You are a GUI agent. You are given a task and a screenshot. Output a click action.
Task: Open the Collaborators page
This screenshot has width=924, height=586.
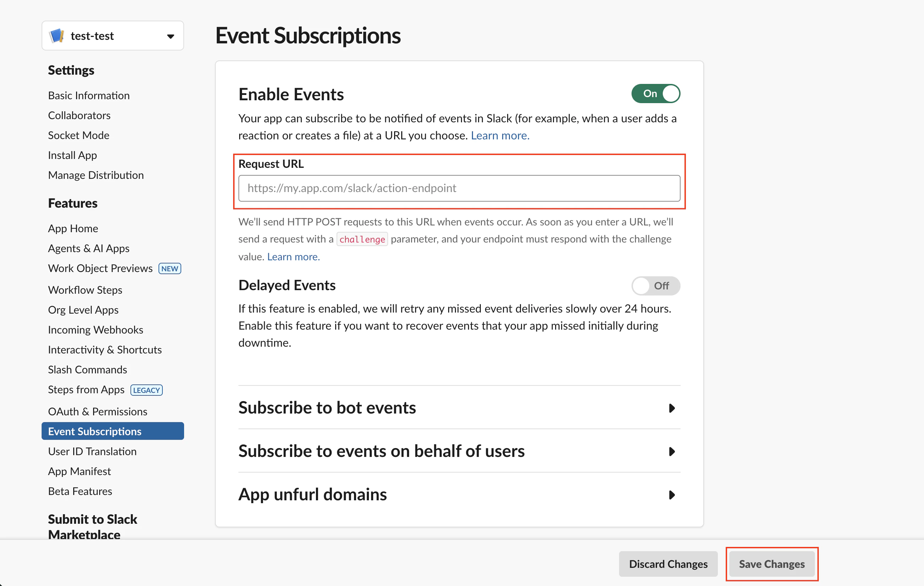pyautogui.click(x=79, y=115)
